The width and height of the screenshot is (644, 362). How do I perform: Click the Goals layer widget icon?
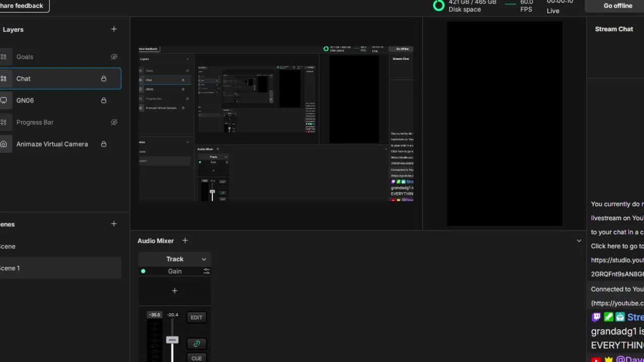coord(4,57)
